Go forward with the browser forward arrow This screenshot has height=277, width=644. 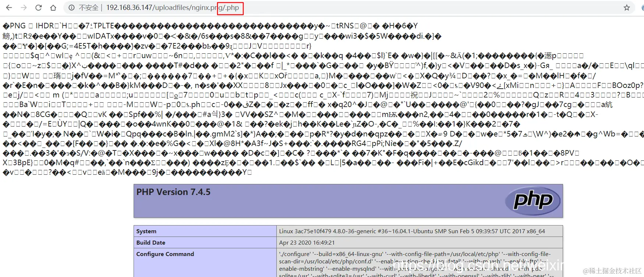(x=24, y=7)
